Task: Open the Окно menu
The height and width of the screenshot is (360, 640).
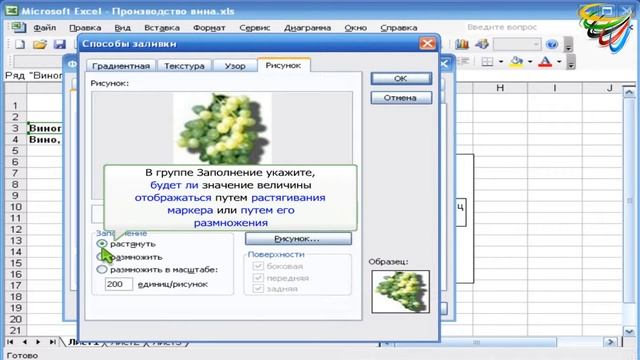Action: (x=356, y=28)
